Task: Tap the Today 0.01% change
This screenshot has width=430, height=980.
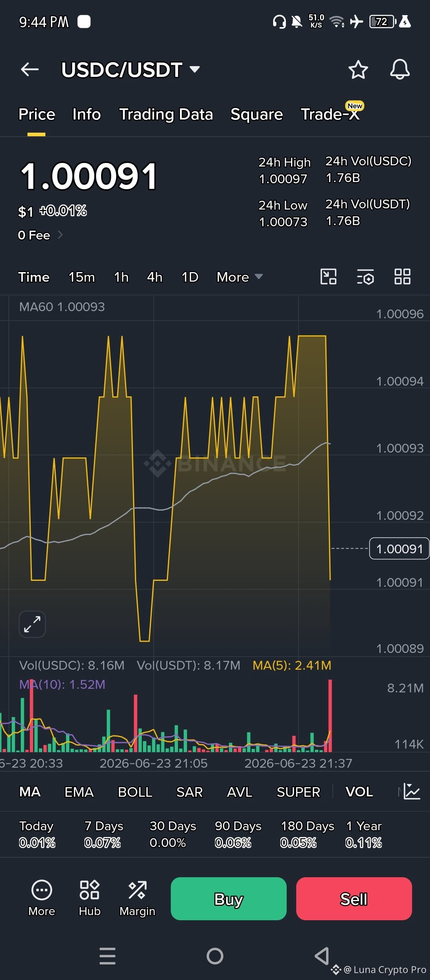Action: point(37,834)
